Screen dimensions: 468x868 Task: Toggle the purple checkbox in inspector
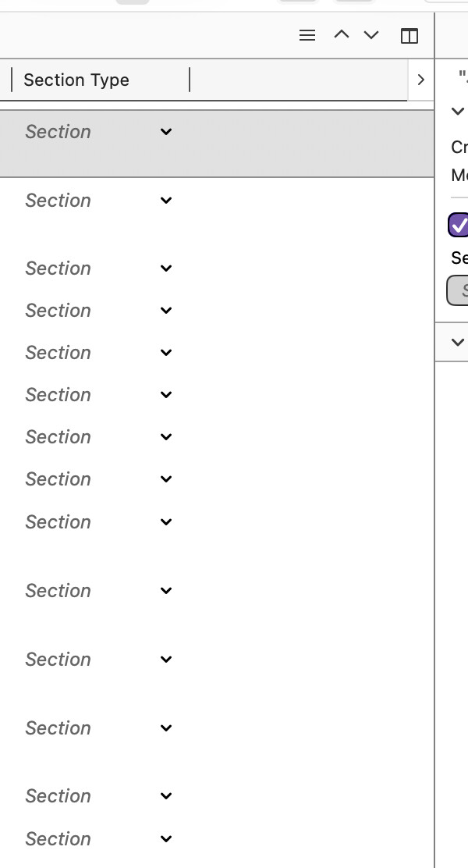pyautogui.click(x=459, y=225)
